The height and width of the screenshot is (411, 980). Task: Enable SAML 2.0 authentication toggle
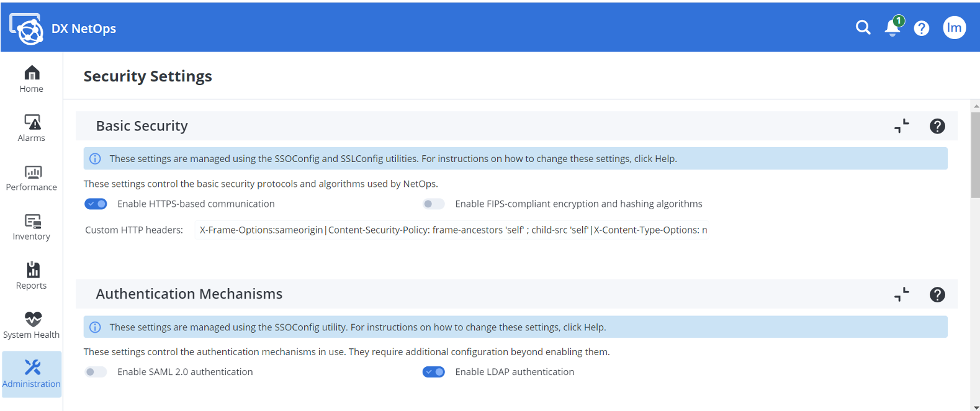tap(96, 372)
